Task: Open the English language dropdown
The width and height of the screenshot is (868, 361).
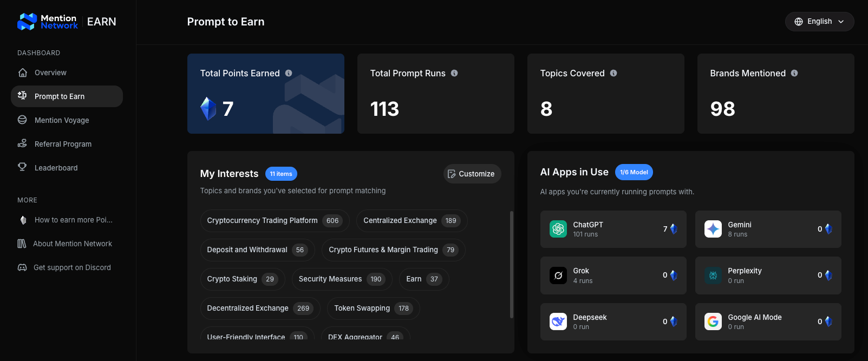Action: [x=819, y=22]
